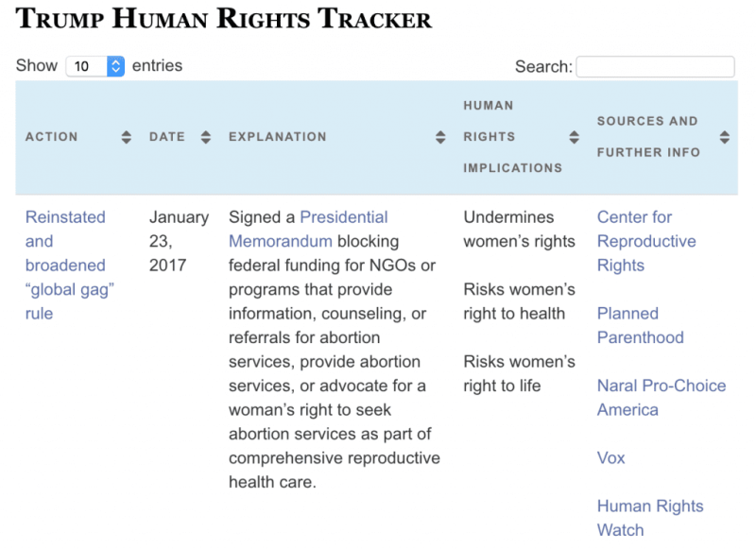
Task: Open Center for Reproductive Rights source
Action: [646, 241]
